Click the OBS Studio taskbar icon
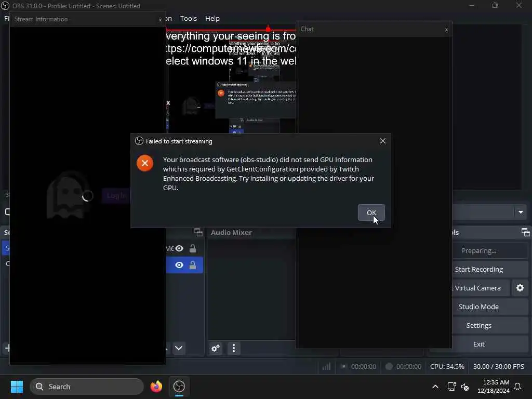The height and width of the screenshot is (399, 532). (x=179, y=387)
